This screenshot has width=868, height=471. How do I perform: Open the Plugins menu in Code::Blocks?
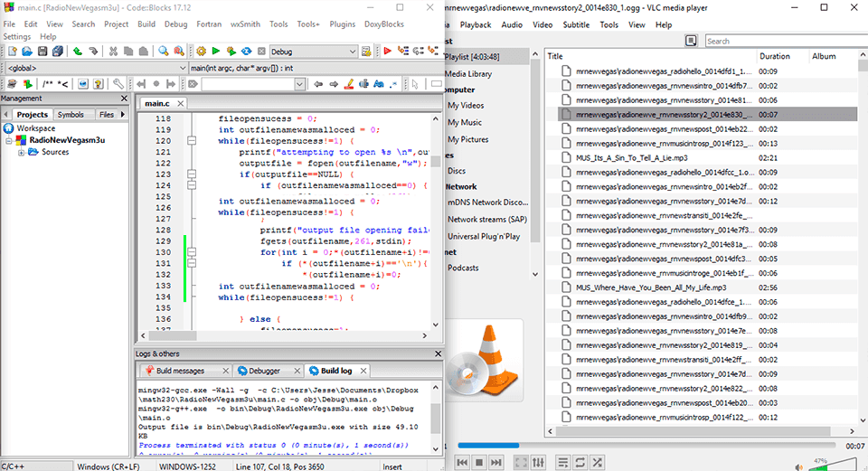pos(342,24)
